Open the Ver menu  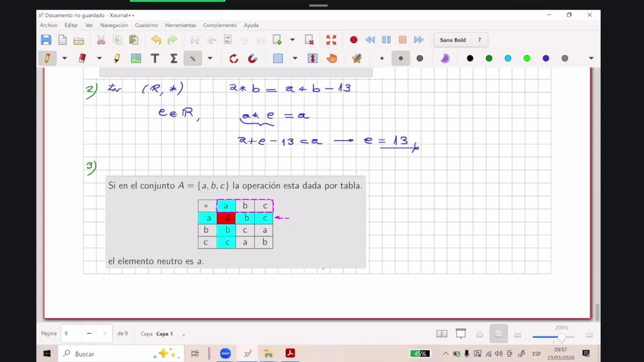click(x=89, y=25)
